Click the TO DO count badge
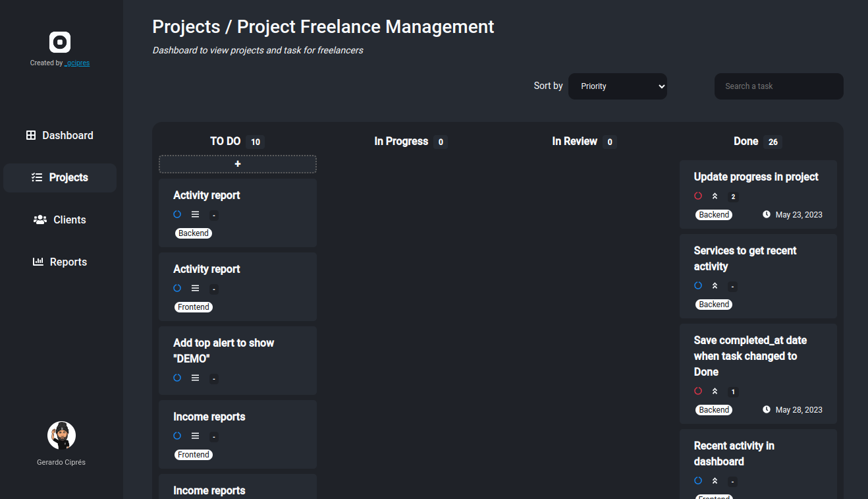The image size is (868, 499). [x=256, y=142]
